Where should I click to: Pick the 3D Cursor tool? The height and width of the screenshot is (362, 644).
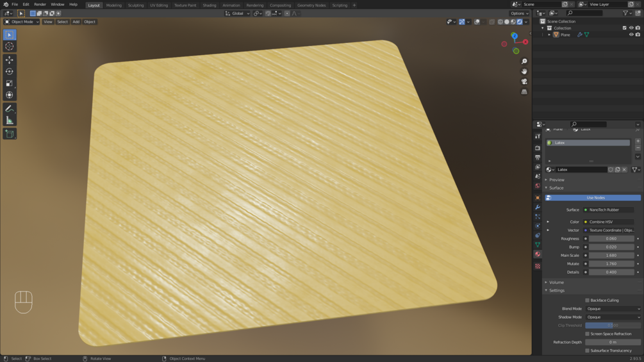pyautogui.click(x=10, y=46)
